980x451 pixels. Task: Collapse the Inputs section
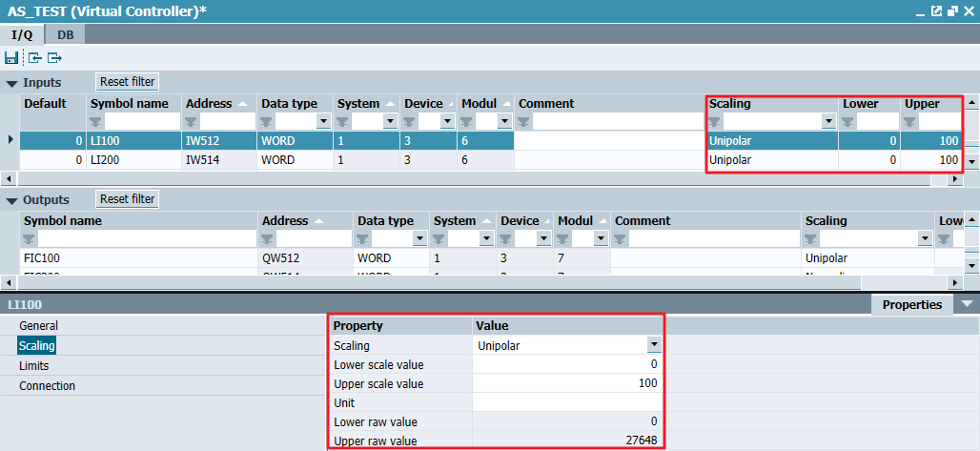tap(11, 83)
